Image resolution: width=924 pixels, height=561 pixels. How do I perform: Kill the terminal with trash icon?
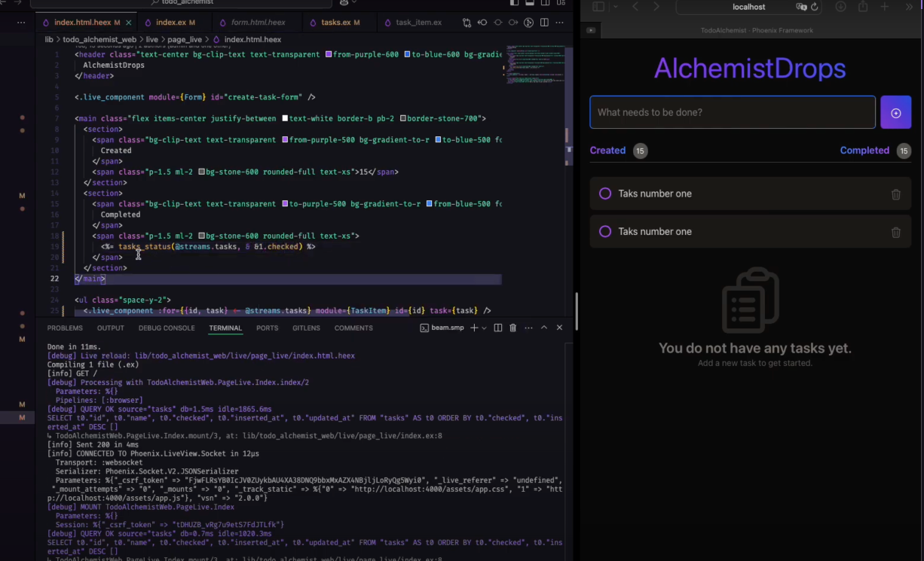click(513, 328)
